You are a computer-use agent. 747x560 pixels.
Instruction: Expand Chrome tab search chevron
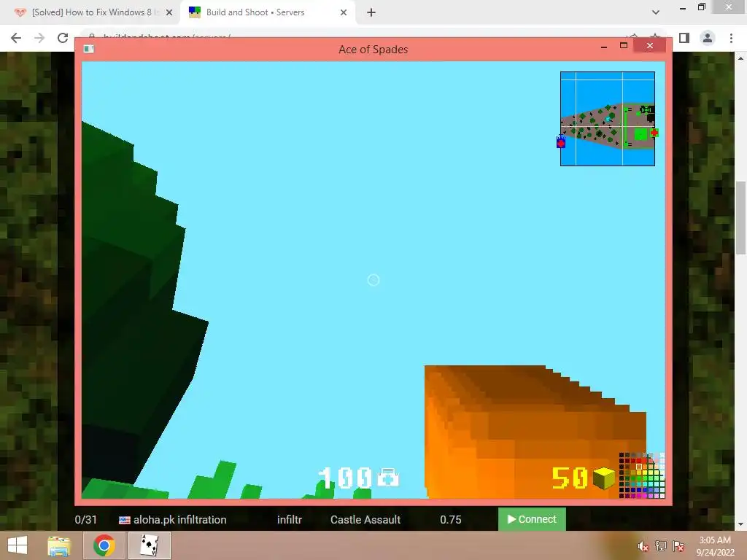(656, 12)
